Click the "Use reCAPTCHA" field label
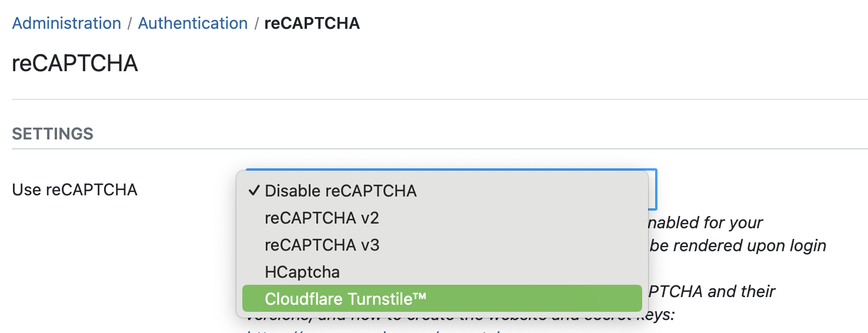The height and width of the screenshot is (333, 868). [75, 190]
